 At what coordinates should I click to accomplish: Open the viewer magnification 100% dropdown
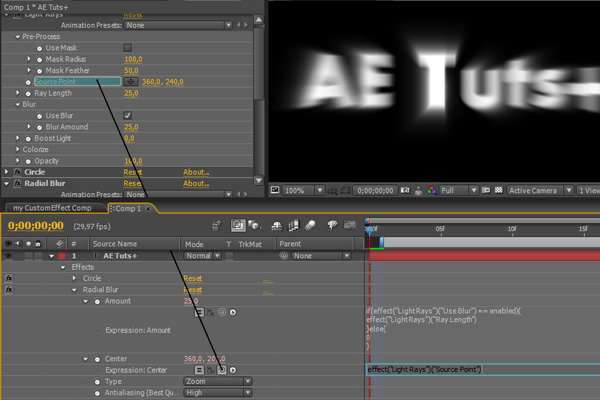coord(303,190)
